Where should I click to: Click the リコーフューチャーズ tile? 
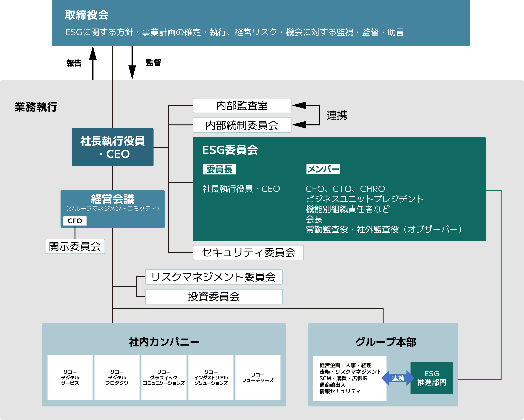258,378
